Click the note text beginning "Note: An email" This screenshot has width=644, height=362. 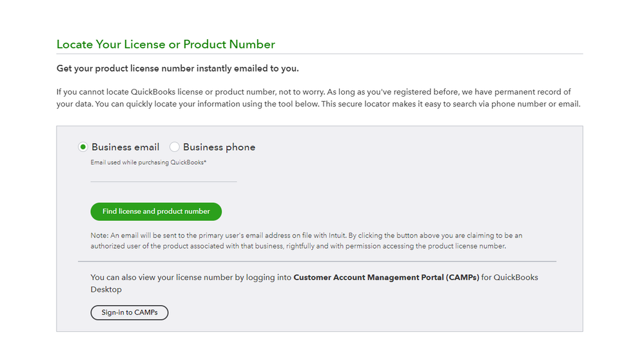pos(306,240)
